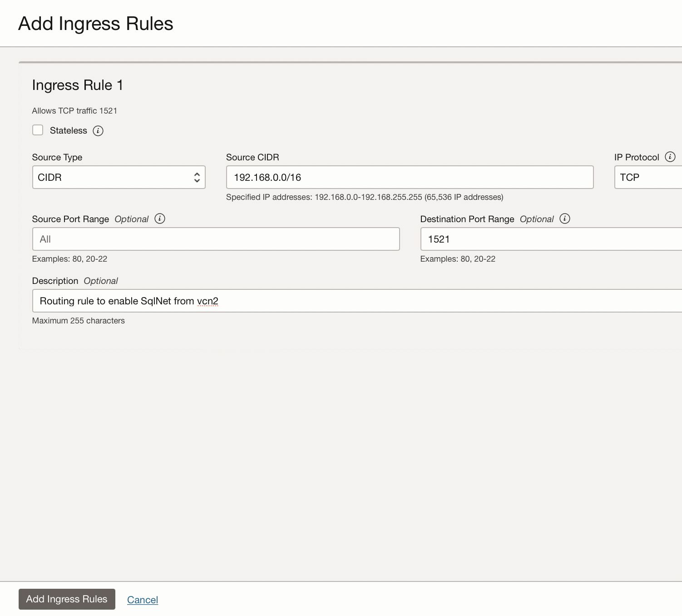Click the Add Ingress Rules page title
This screenshot has width=682, height=616.
point(96,24)
